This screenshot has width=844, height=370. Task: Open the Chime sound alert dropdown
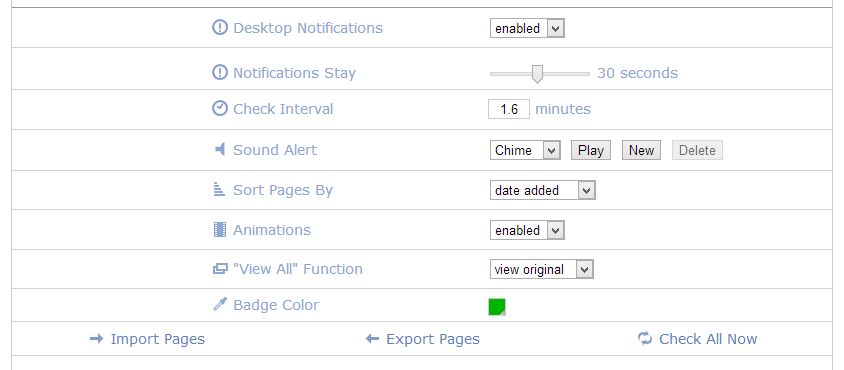(525, 150)
